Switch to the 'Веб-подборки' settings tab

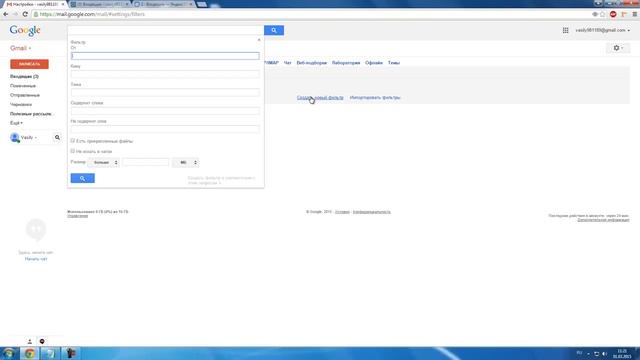[x=311, y=63]
